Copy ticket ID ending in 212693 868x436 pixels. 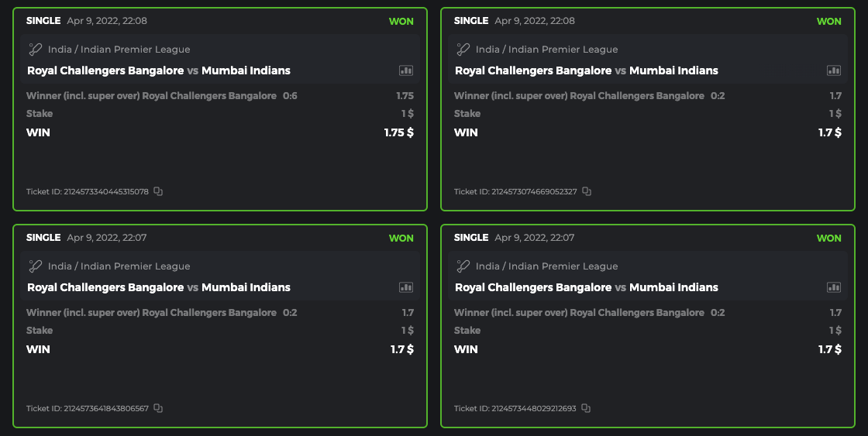(586, 408)
